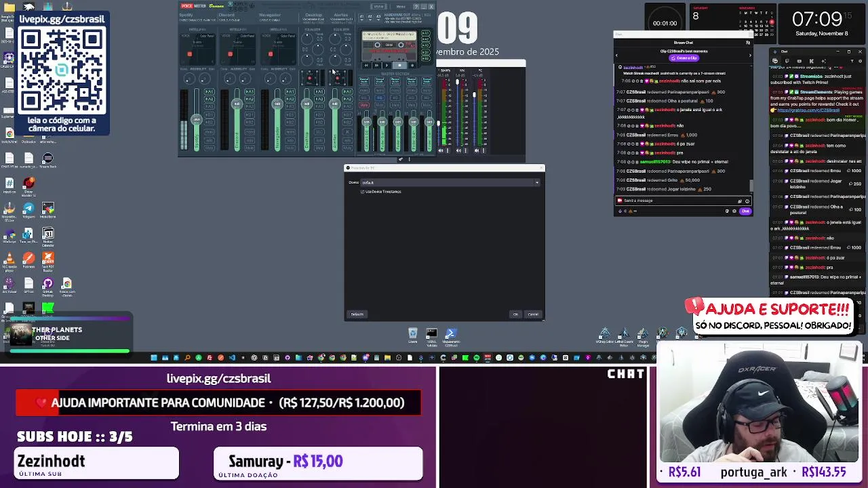
Task: Click the purple Chat send button
Action: 745,211
